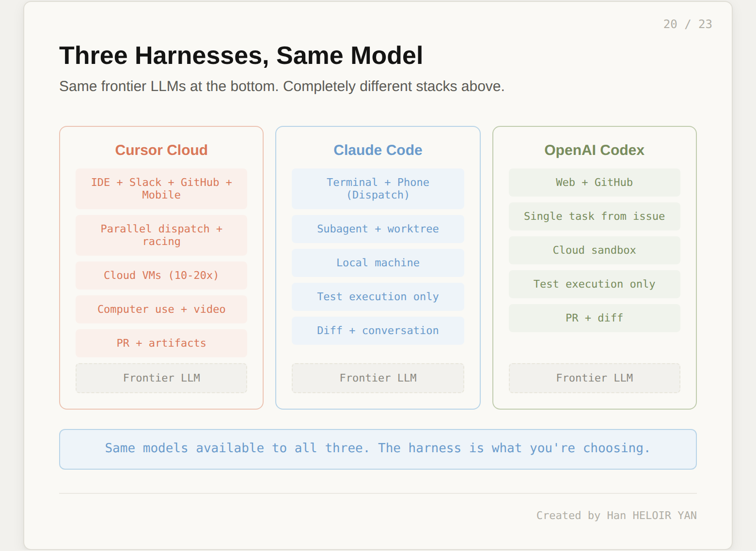Select the 'Parallel dispatch + racing' box
756x551 pixels.
161,235
